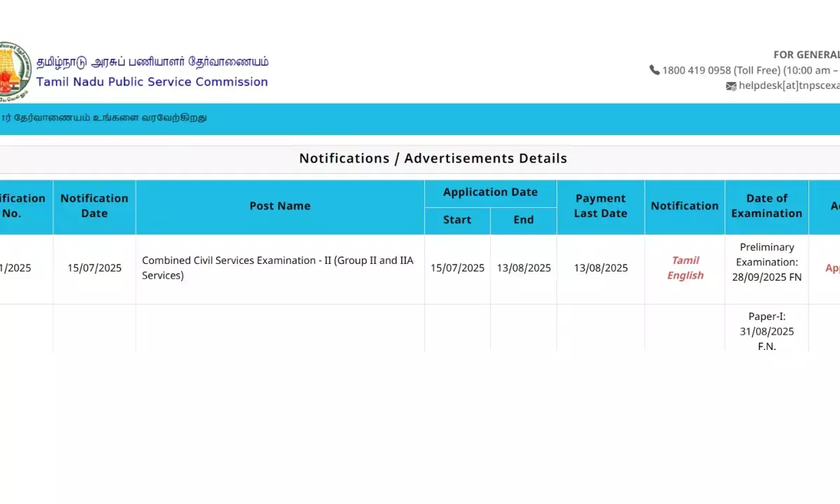Click the Payment Last Date column header
The height and width of the screenshot is (504, 840).
pyautogui.click(x=600, y=206)
